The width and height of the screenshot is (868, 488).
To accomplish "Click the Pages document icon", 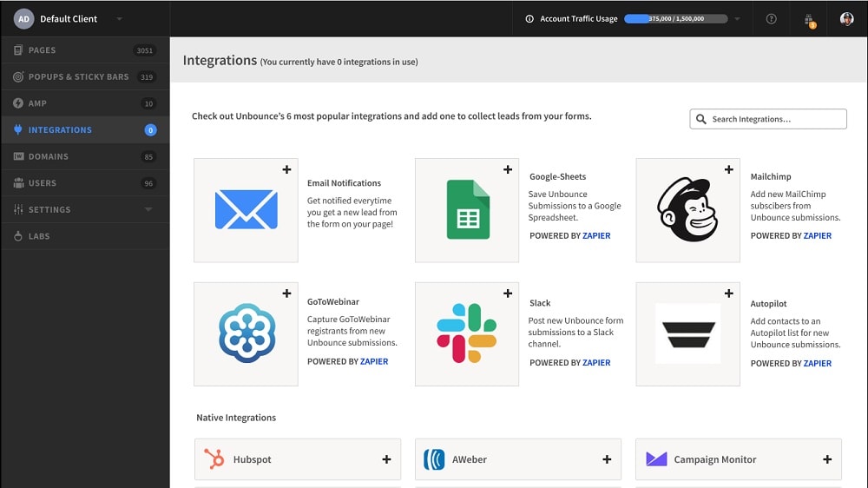I will [18, 50].
